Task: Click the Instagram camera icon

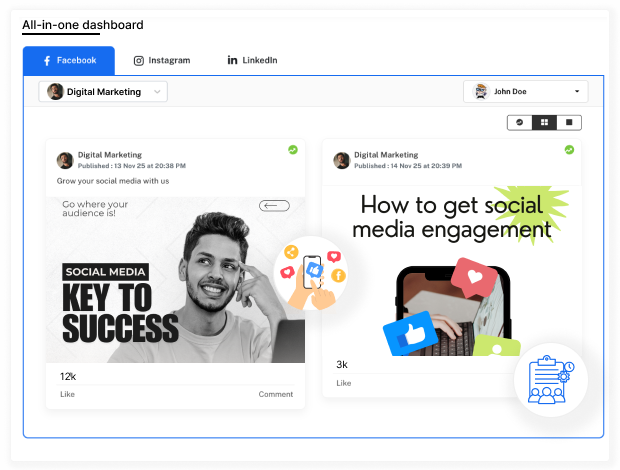Action: pos(138,60)
